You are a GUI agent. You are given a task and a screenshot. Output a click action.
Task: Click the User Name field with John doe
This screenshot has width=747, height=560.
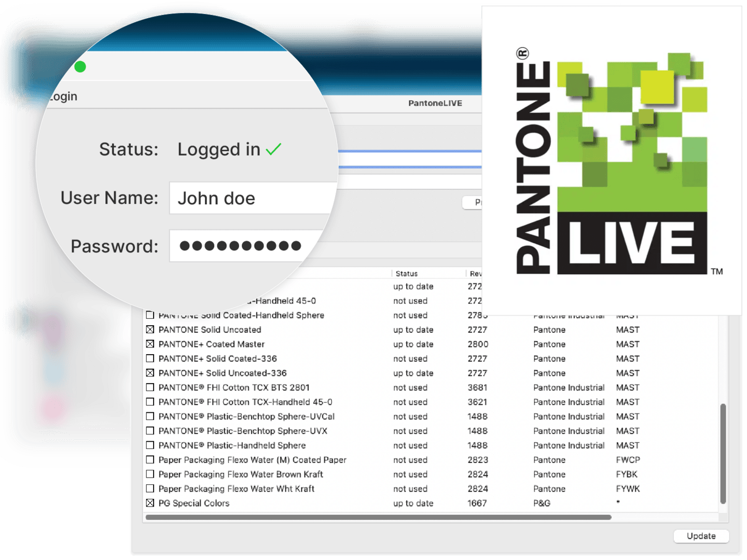[253, 198]
